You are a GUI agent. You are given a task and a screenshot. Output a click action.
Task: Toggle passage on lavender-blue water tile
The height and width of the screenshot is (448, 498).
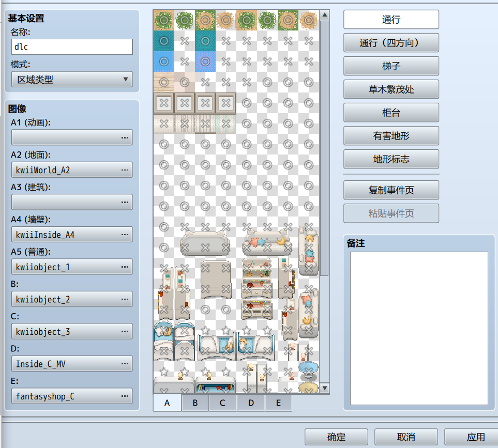tap(205, 61)
